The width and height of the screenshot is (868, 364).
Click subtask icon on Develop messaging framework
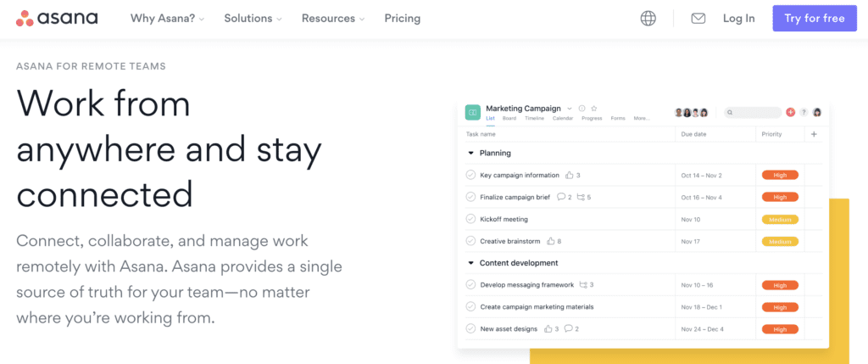click(x=583, y=285)
